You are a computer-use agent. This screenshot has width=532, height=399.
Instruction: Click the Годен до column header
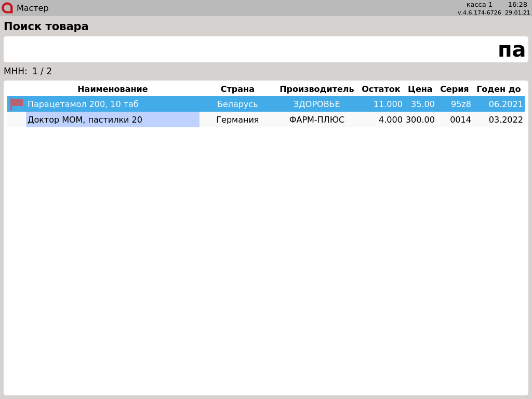click(498, 89)
